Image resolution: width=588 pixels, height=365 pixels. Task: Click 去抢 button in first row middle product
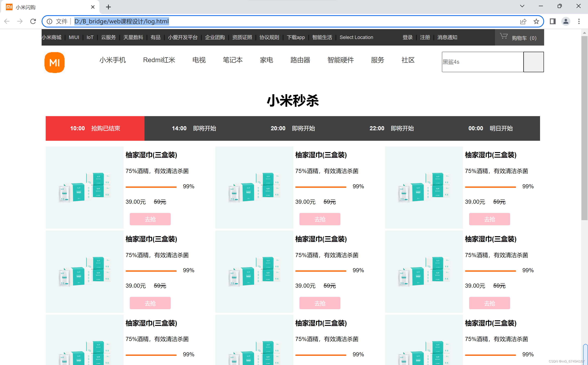(320, 219)
